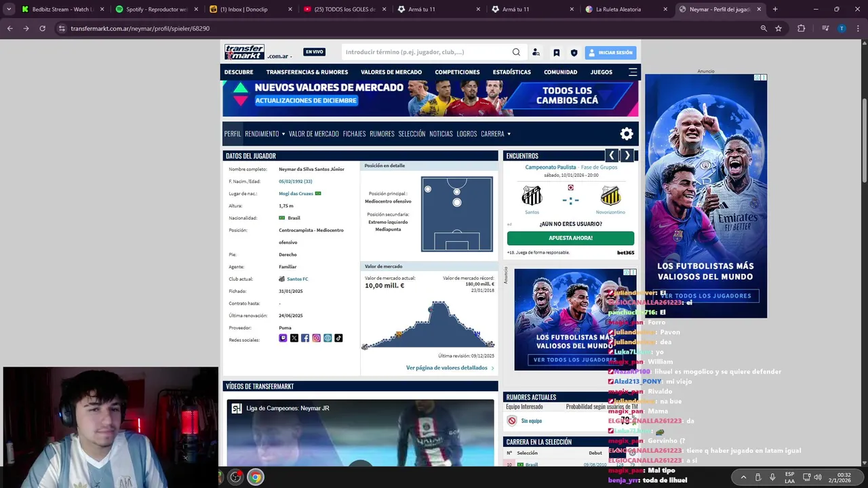Select the Noticias tab
The height and width of the screenshot is (488, 868).
click(441, 134)
